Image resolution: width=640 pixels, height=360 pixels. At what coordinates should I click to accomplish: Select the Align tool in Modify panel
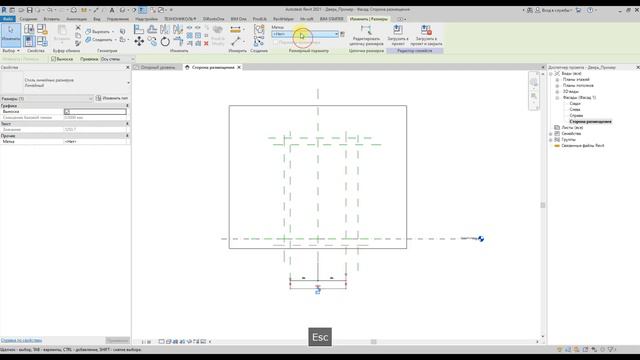click(x=139, y=29)
